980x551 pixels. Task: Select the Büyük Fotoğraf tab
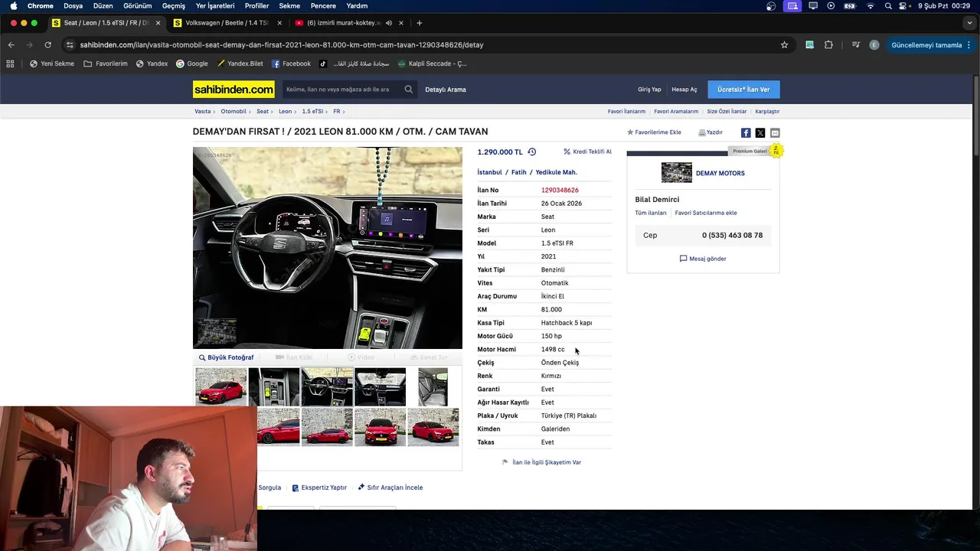click(x=226, y=357)
